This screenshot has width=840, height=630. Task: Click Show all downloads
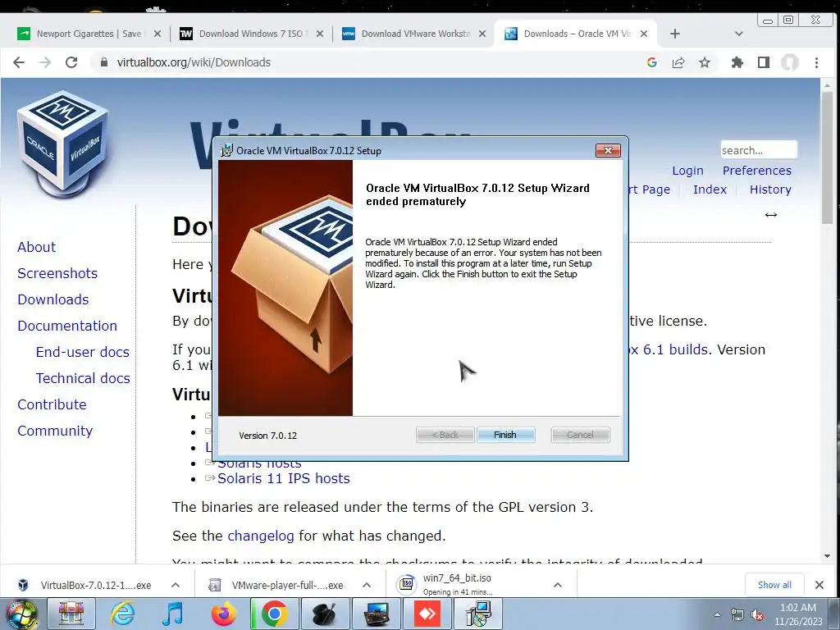click(x=774, y=585)
